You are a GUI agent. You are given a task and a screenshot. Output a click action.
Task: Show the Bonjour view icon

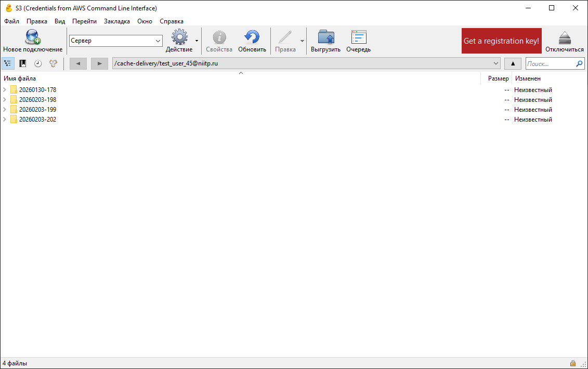pos(53,63)
